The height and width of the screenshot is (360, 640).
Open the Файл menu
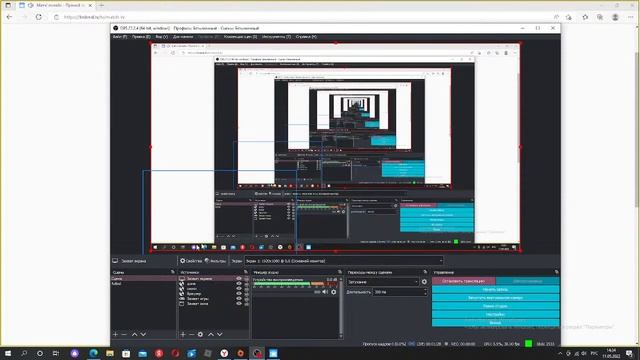point(120,37)
